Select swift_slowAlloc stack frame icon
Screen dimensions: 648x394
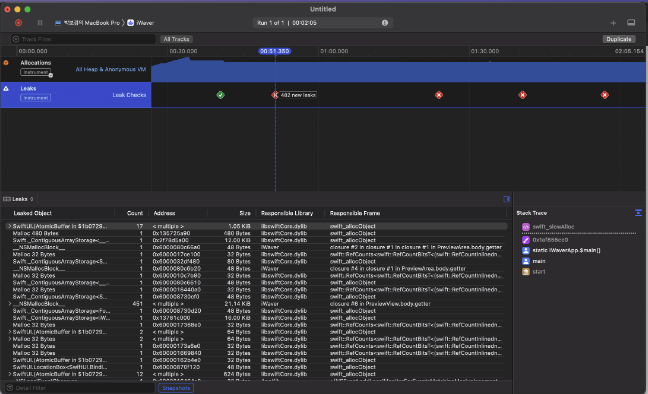pyautogui.click(x=526, y=227)
